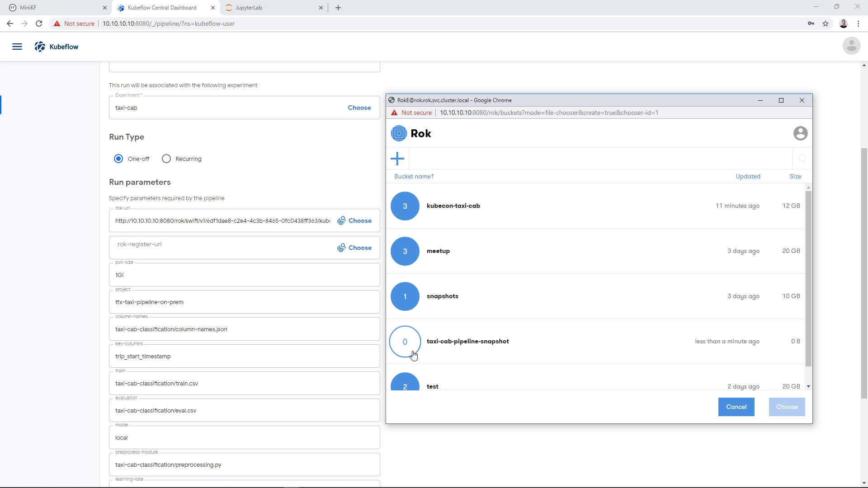
Task: Open taxi-cab-pipeline-snapshot bucket name
Action: 467,341
